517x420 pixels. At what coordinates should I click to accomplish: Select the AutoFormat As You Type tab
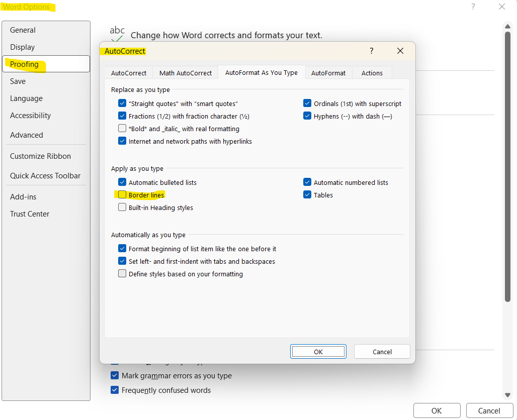point(262,72)
